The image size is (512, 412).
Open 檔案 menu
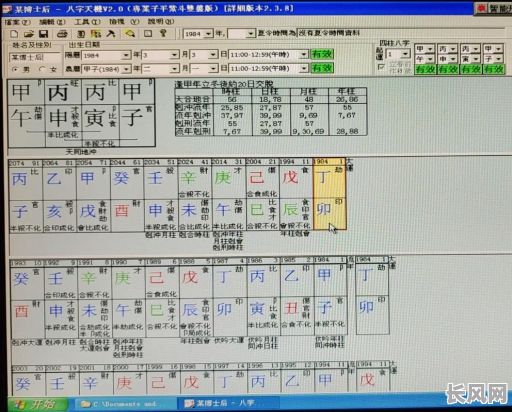pos(18,22)
